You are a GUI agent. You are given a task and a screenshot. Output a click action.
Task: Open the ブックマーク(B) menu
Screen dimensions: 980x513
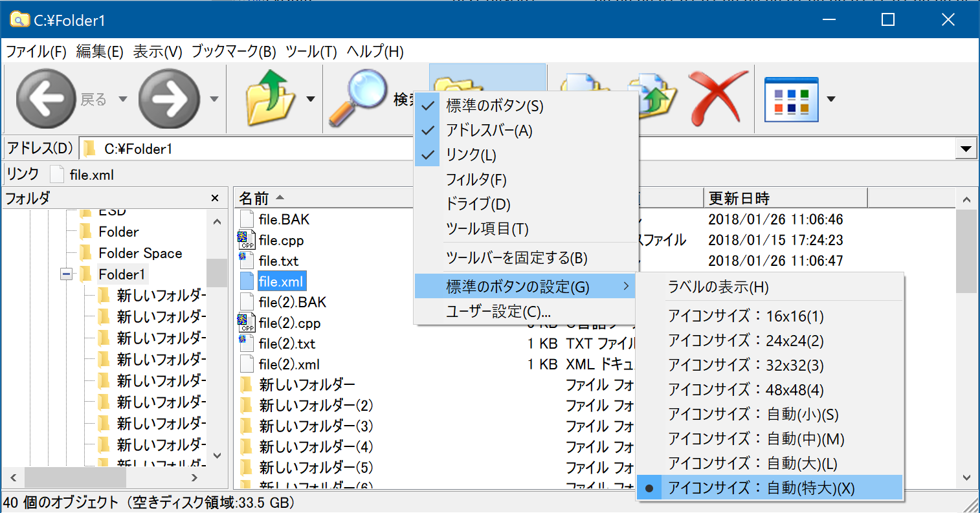(234, 52)
